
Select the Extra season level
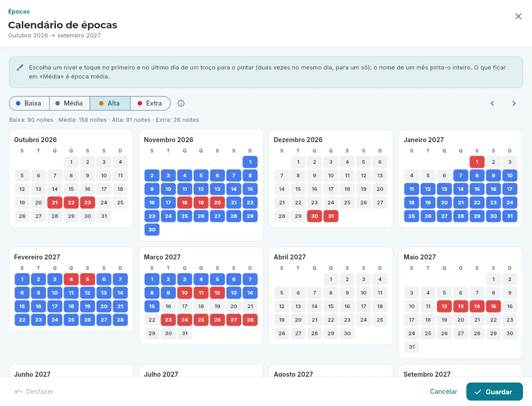click(x=150, y=103)
